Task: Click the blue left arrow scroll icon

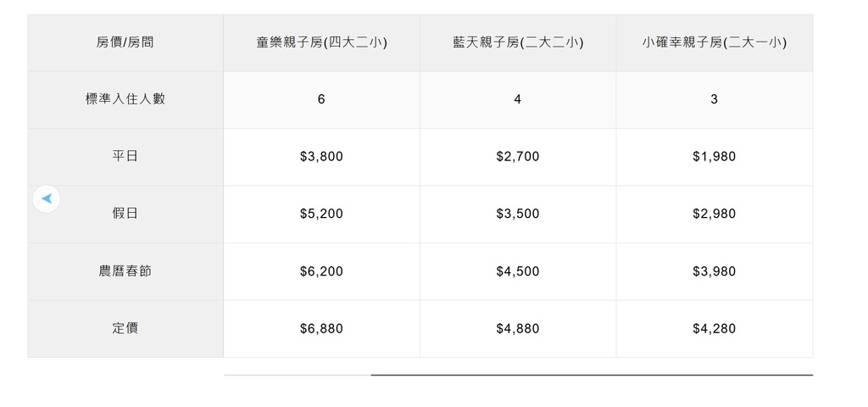Action: coord(47,198)
